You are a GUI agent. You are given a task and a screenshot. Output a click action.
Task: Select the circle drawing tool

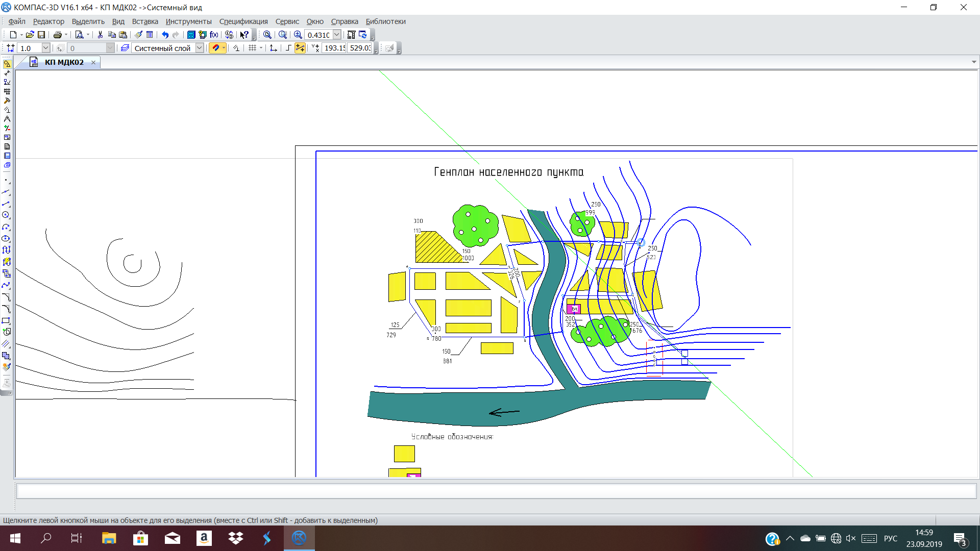click(6, 215)
